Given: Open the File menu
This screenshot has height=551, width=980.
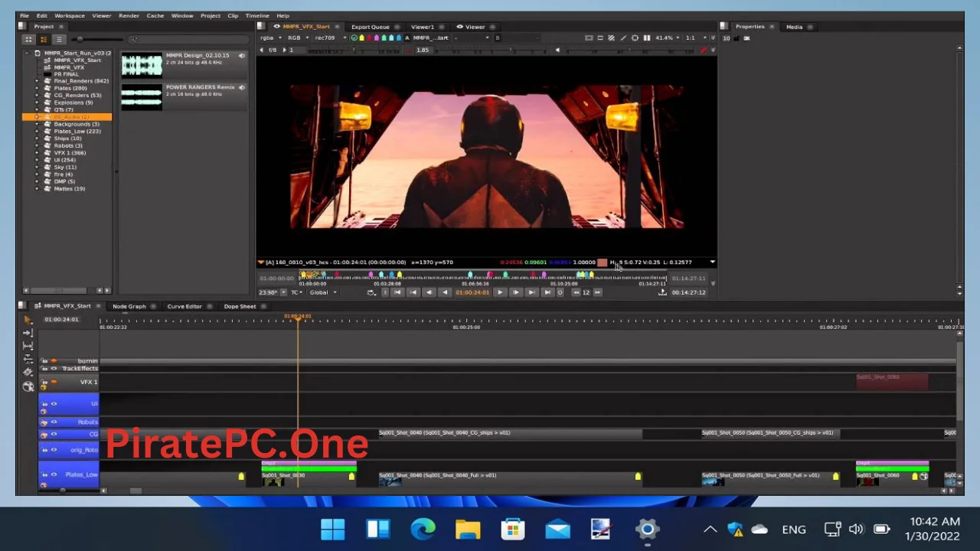Looking at the screenshot, I should (24, 15).
